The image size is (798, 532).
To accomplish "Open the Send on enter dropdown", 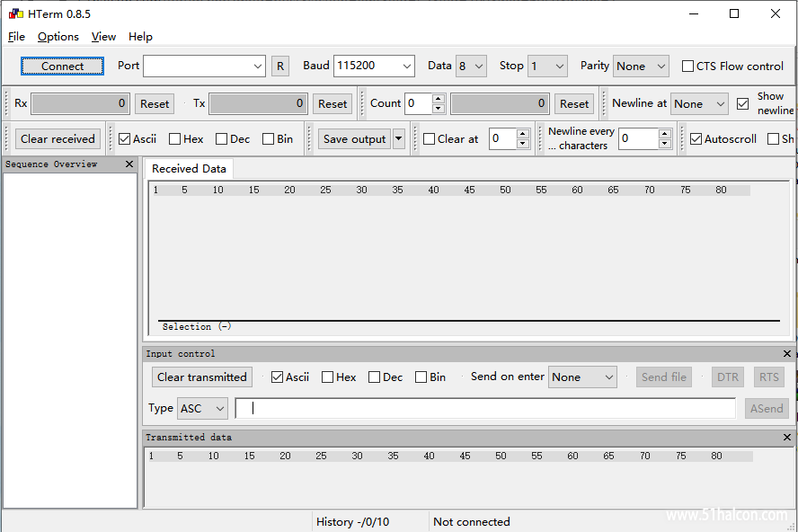I will coord(582,377).
